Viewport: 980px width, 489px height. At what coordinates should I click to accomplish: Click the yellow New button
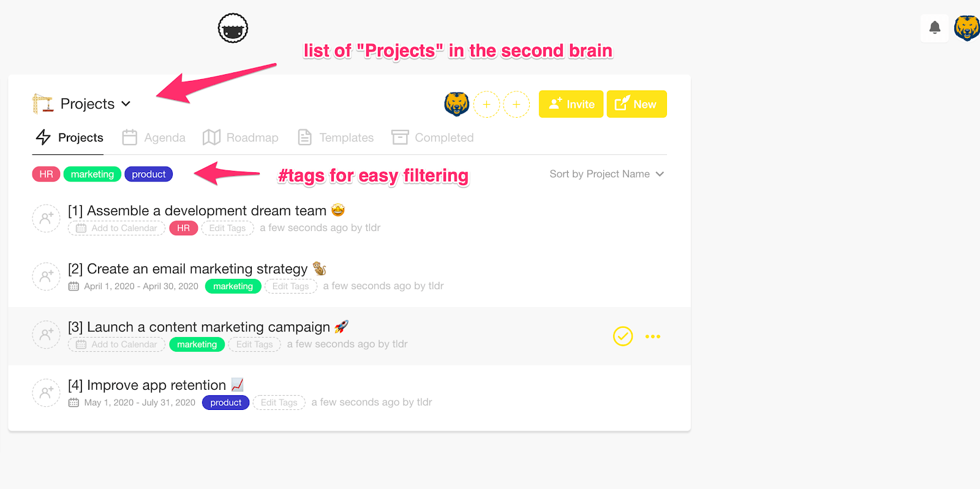pos(636,104)
